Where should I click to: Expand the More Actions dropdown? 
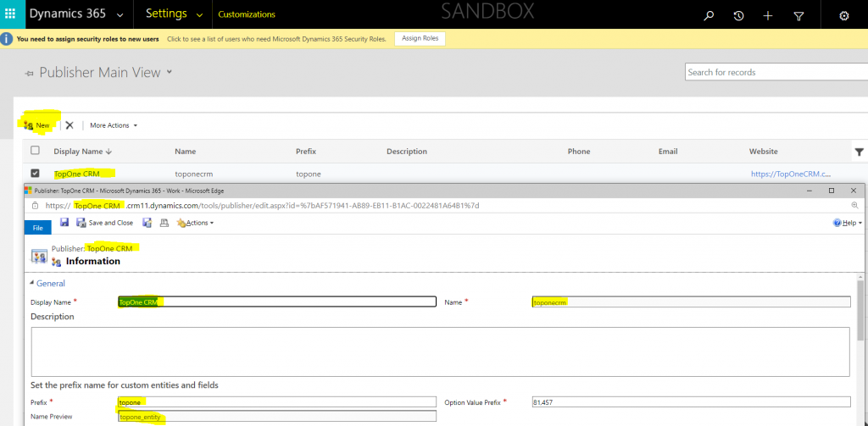point(114,125)
